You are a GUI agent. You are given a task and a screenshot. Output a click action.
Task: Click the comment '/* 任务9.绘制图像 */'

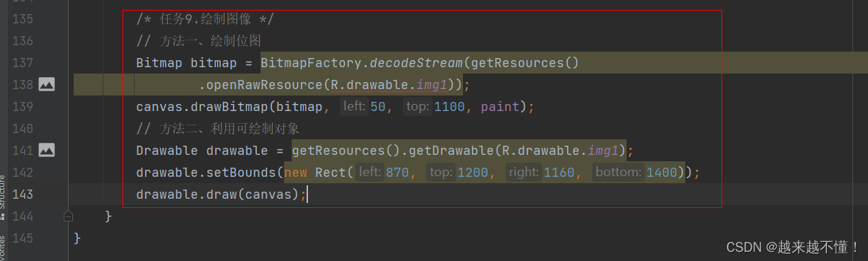[x=205, y=19]
